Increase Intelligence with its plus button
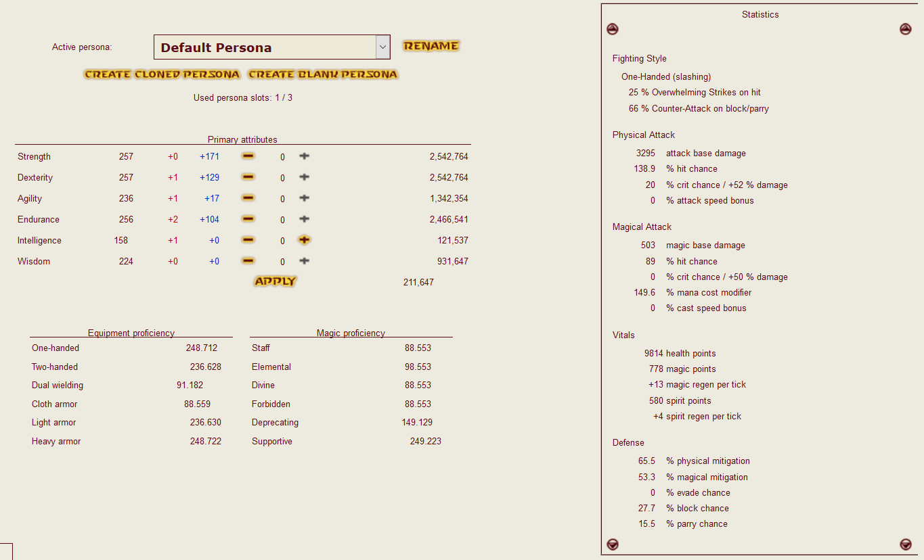924x560 pixels. 305,240
